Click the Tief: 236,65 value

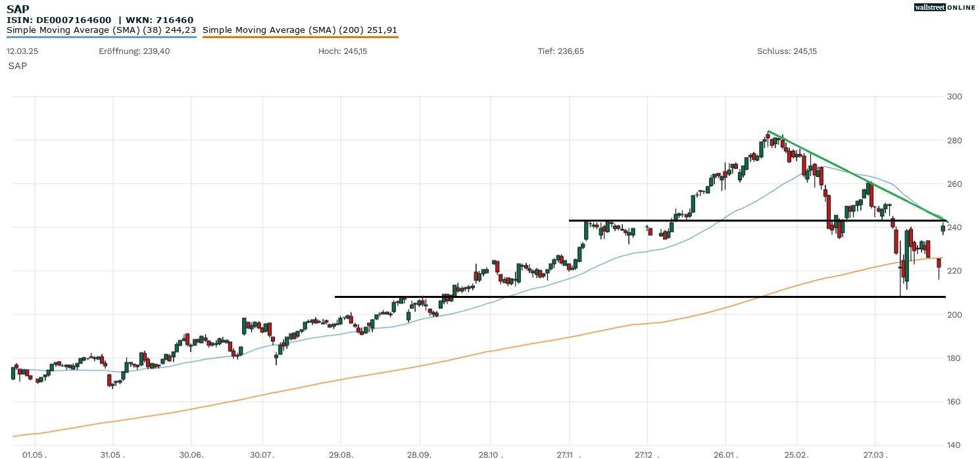coord(561,51)
